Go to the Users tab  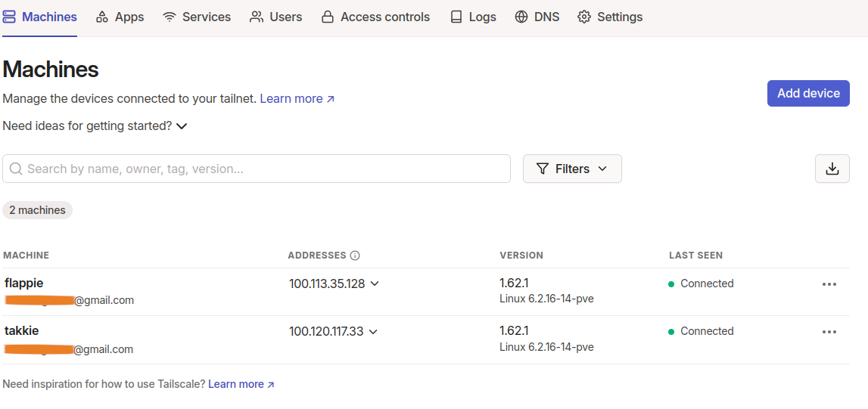tap(275, 17)
